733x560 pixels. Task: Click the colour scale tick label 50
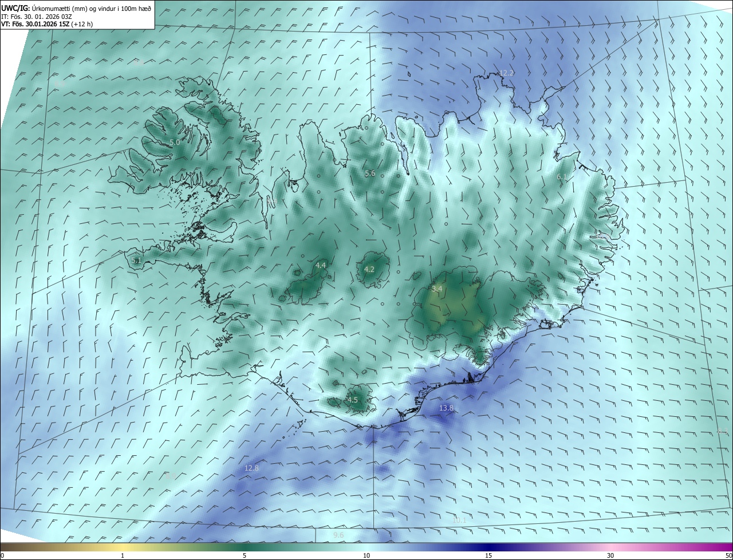tap(728, 555)
